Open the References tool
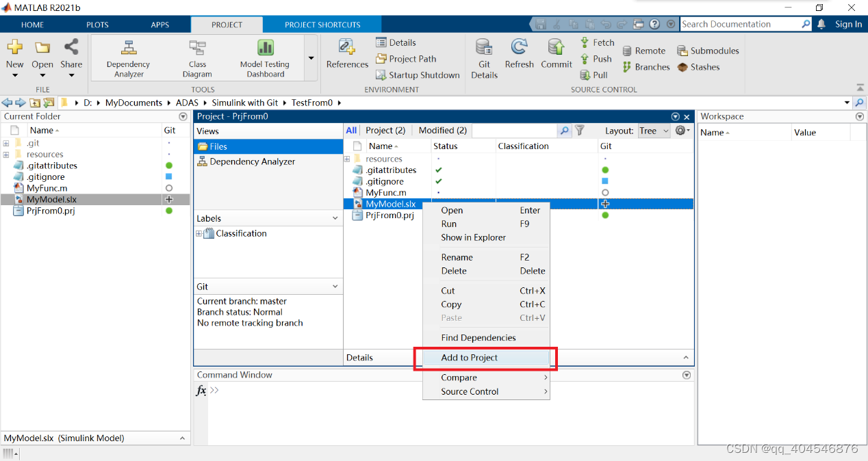This screenshot has height=461, width=868. pos(347,53)
